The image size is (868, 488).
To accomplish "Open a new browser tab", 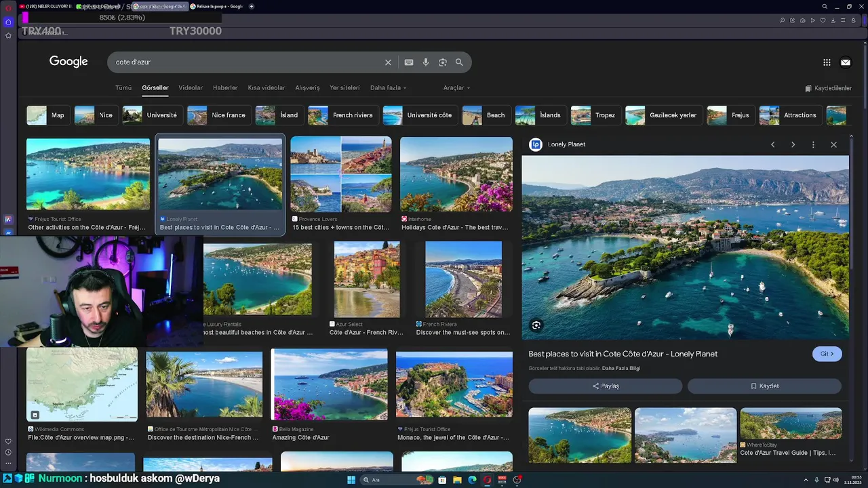I will tap(252, 6).
